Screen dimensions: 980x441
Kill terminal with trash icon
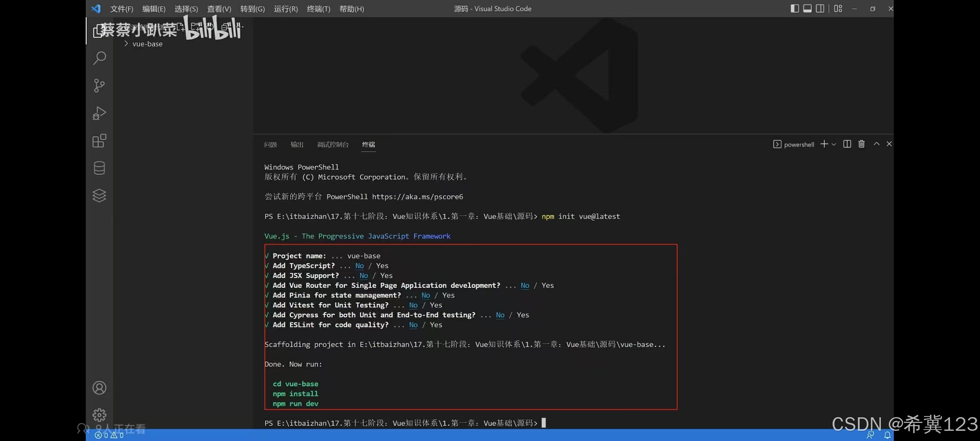click(861, 144)
